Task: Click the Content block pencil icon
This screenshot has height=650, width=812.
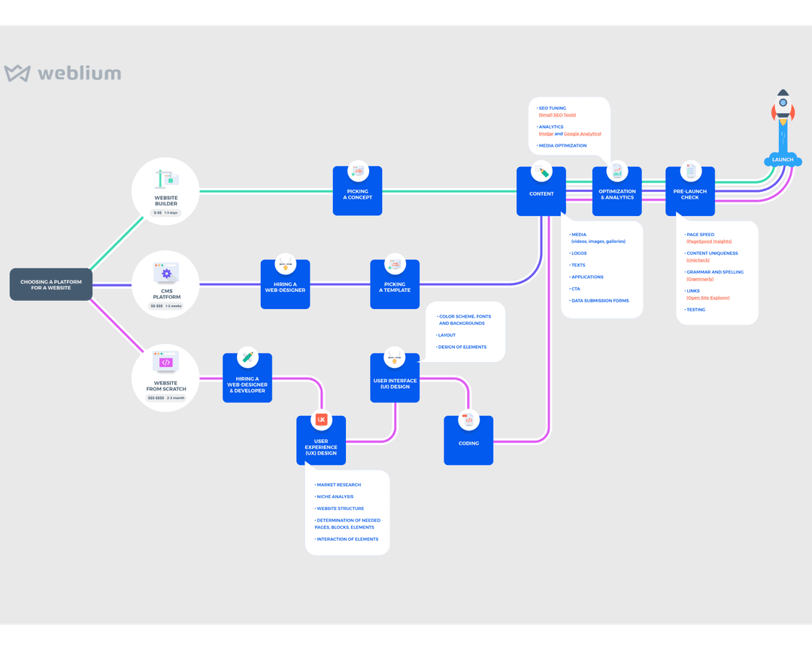Action: (541, 172)
